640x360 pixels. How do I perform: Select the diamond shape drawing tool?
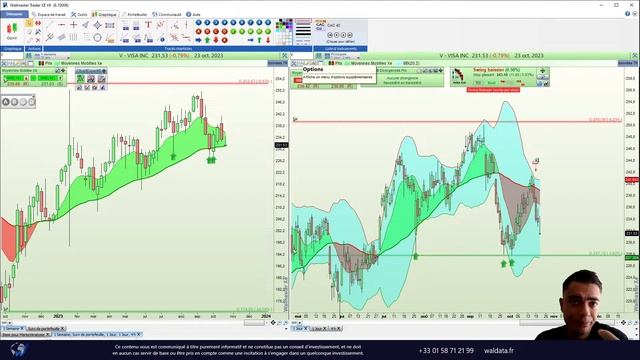click(x=97, y=25)
